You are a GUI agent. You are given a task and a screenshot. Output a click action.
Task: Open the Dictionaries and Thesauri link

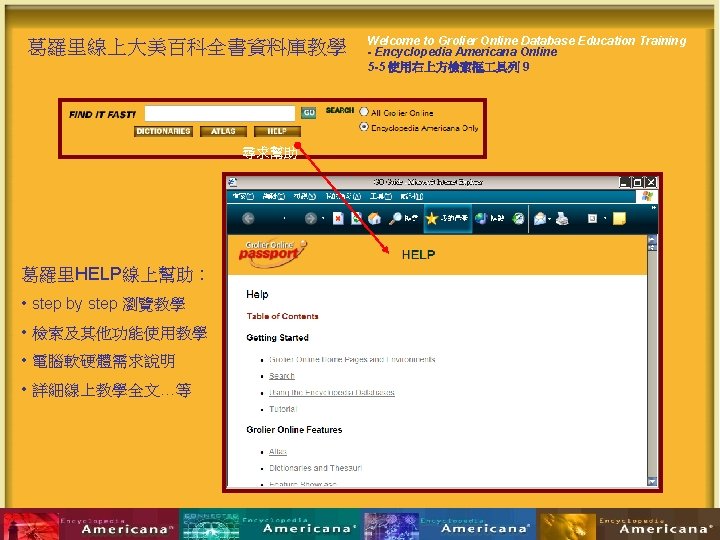[315, 468]
